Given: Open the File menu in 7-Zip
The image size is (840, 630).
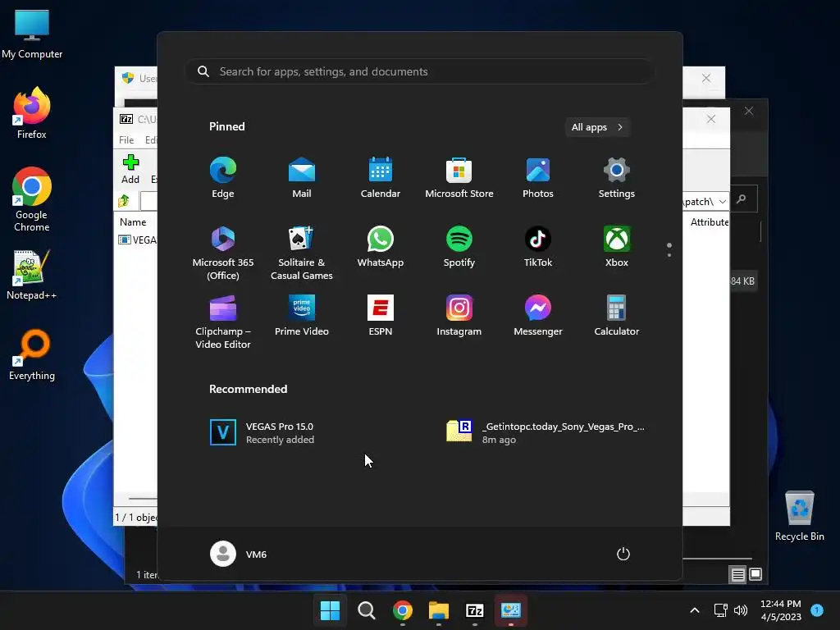Looking at the screenshot, I should pyautogui.click(x=126, y=139).
